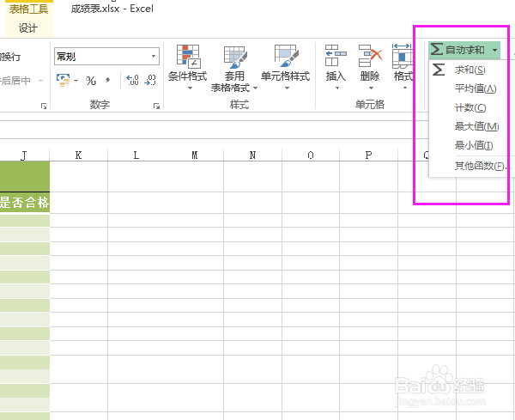515x420 pixels.
Task: Select the 是否合格 header cell
Action: (x=25, y=203)
